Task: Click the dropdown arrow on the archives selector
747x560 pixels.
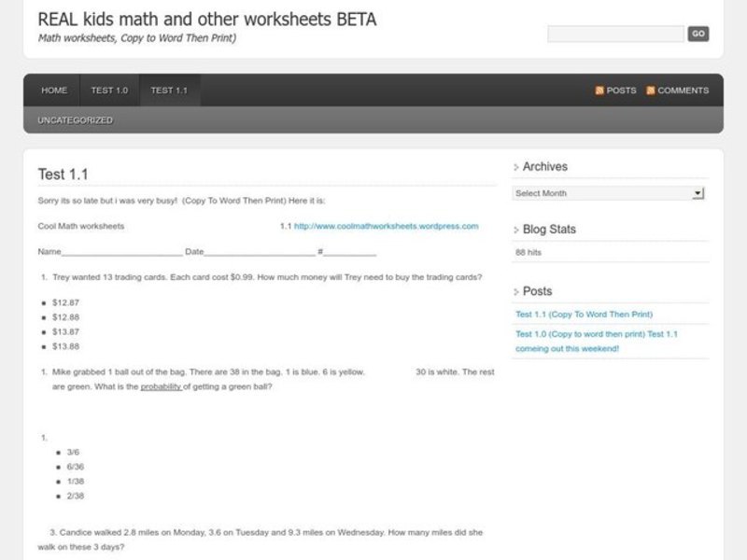Action: point(696,192)
